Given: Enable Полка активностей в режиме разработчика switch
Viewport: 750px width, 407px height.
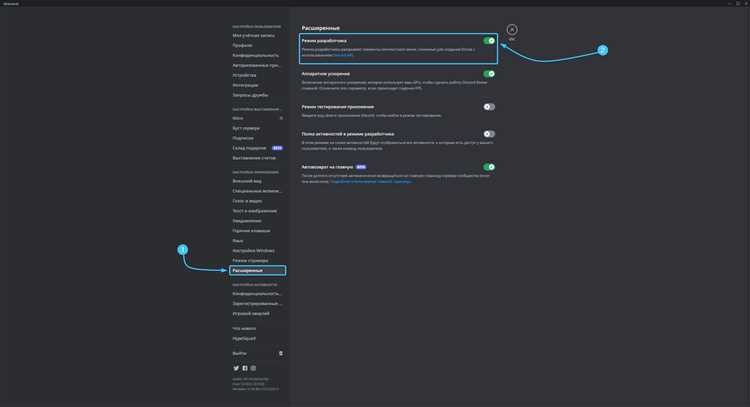Looking at the screenshot, I should [489, 134].
